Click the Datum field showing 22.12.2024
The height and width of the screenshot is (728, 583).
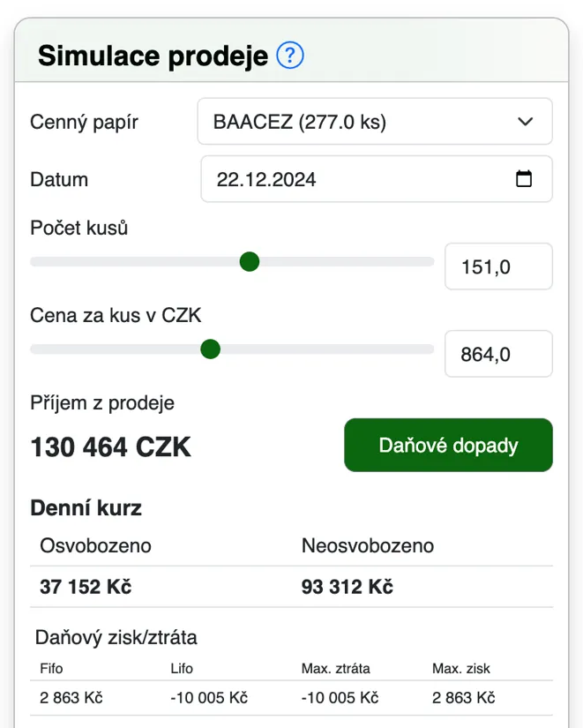pyautogui.click(x=377, y=179)
